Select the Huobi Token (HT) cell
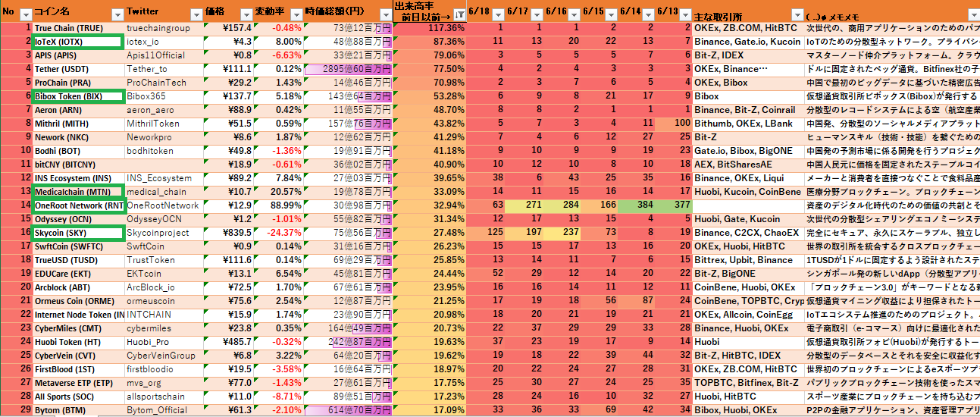Image resolution: width=980 pixels, height=417 pixels. [x=77, y=342]
